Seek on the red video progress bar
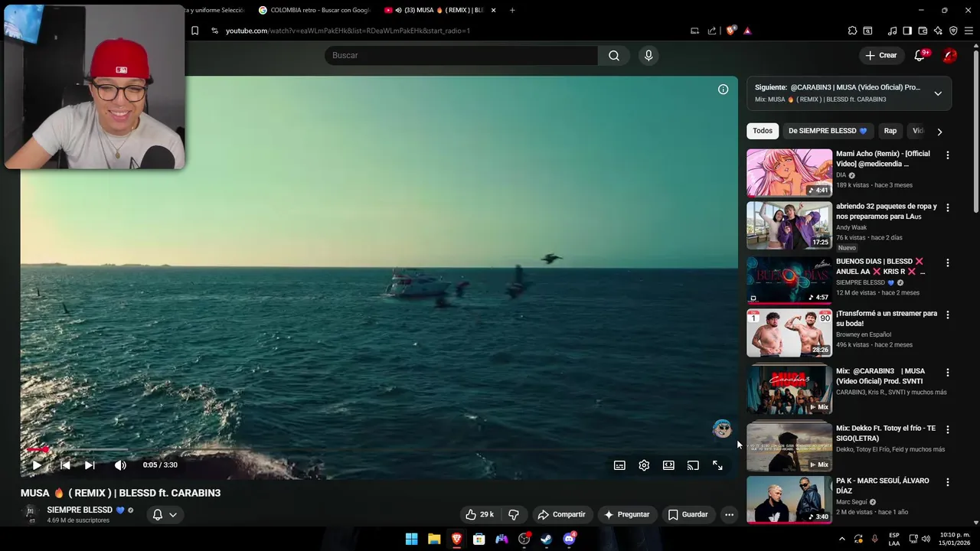Image resolution: width=980 pixels, height=551 pixels. tap(379, 450)
